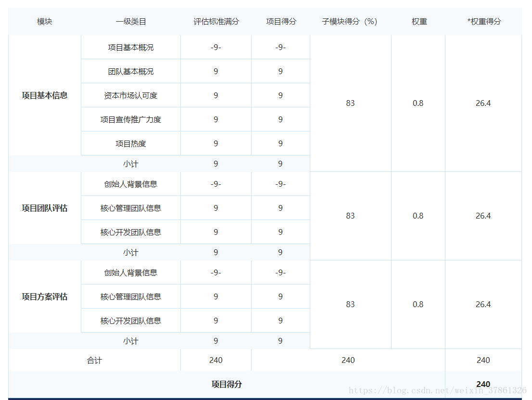Click 240 in 合计 评估标准满分 column
This screenshot has width=532, height=400.
point(216,360)
